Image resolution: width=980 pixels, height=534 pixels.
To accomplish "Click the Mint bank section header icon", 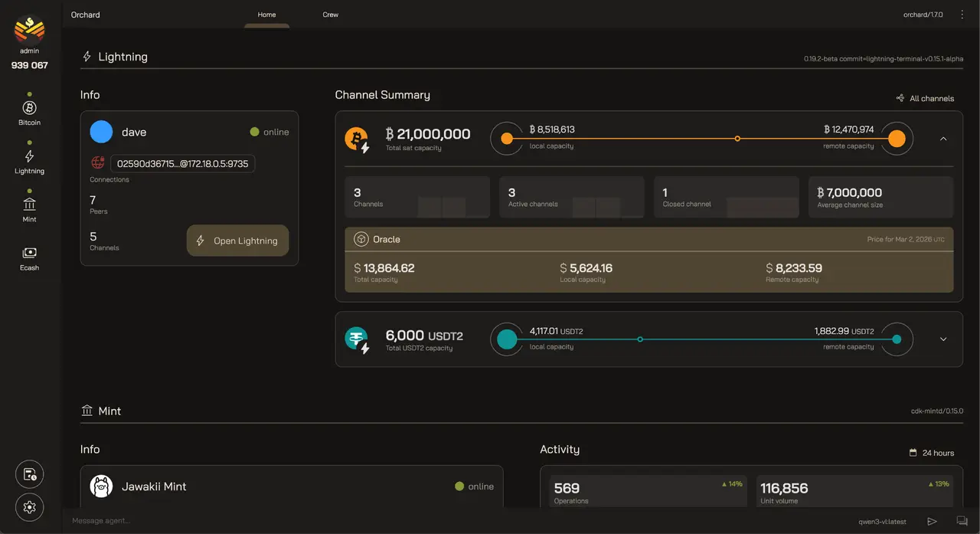I will point(87,411).
